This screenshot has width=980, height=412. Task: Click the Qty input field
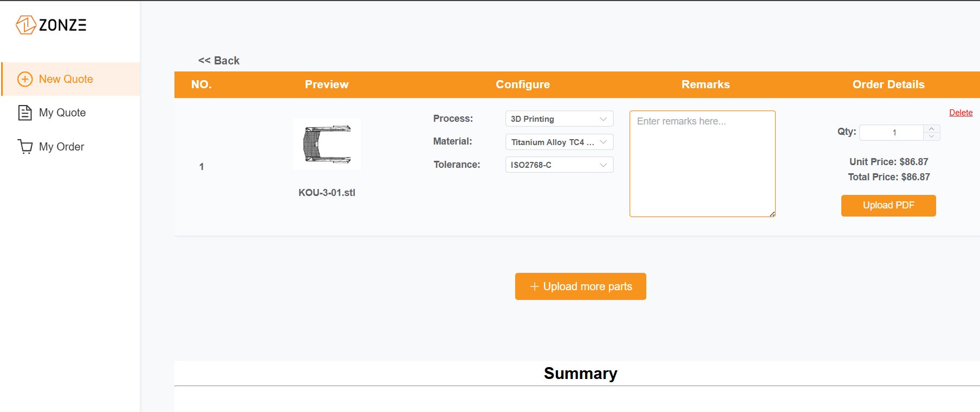(891, 133)
